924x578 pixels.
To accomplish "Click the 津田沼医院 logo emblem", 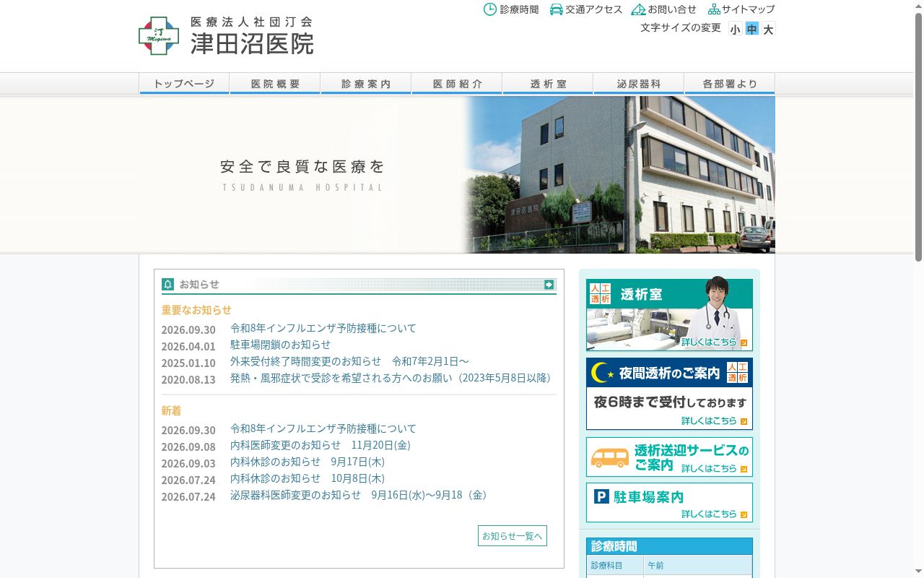I will [x=159, y=36].
